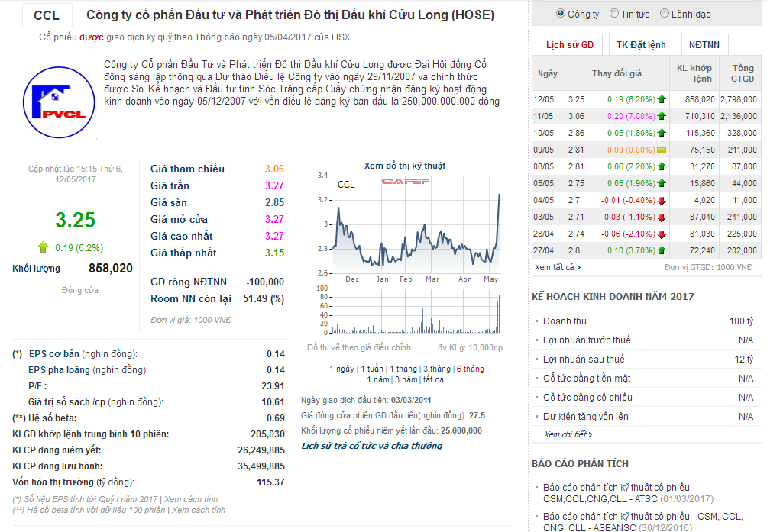Set chart range to 1 năm
This screenshot has width=767, height=532.
pyautogui.click(x=378, y=379)
